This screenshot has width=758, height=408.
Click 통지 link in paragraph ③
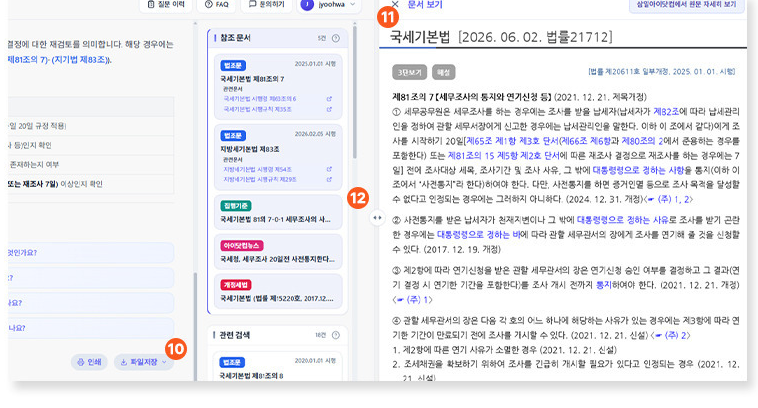(x=604, y=285)
